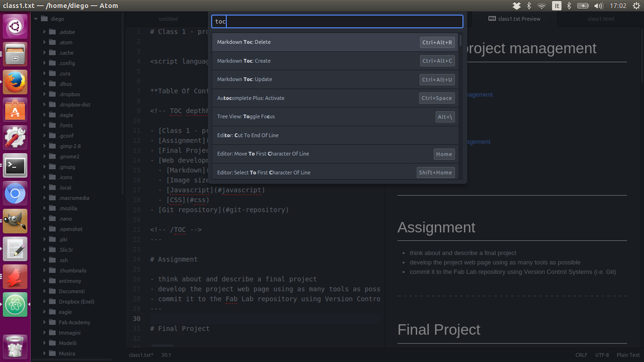Select .cura folder in tree
Viewport: 644px width, 362px height.
coord(65,74)
